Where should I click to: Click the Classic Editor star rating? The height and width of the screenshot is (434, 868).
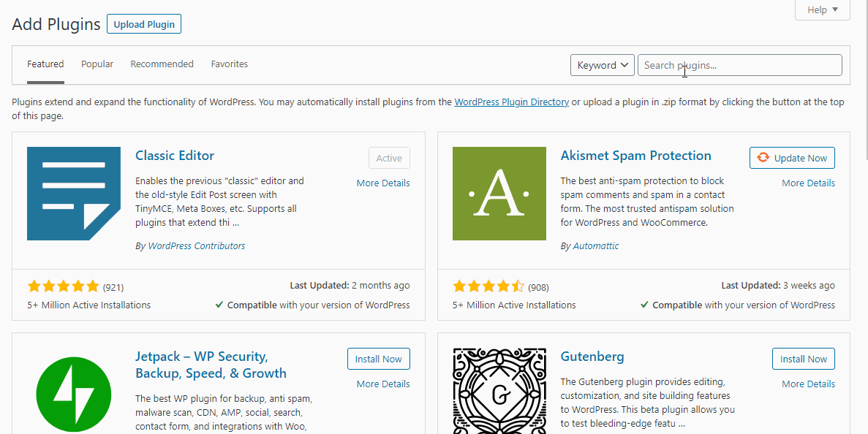(63, 286)
